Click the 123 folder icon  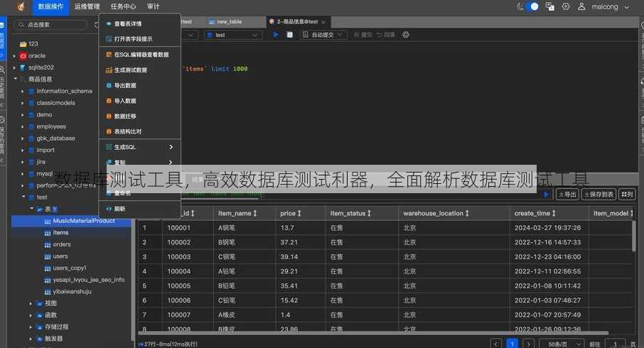23,43
